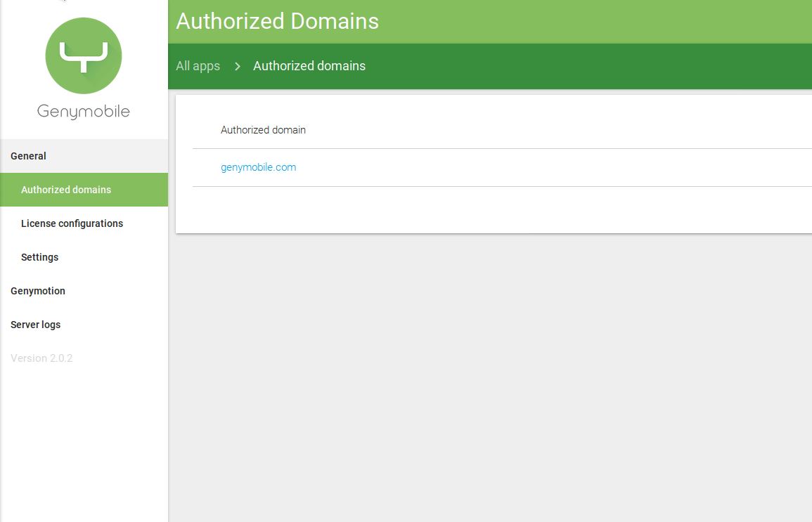812x522 pixels.
Task: Expand the Genymotion sidebar section
Action: coord(38,291)
